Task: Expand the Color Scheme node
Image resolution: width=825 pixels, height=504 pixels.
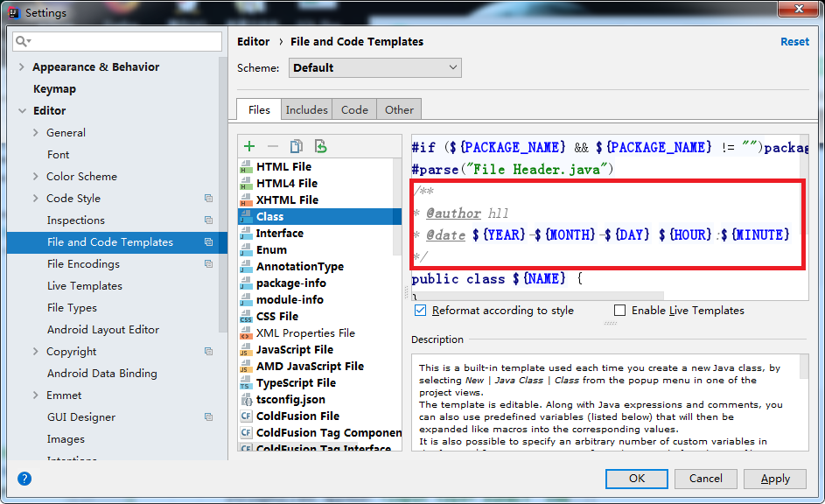Action: pos(36,176)
